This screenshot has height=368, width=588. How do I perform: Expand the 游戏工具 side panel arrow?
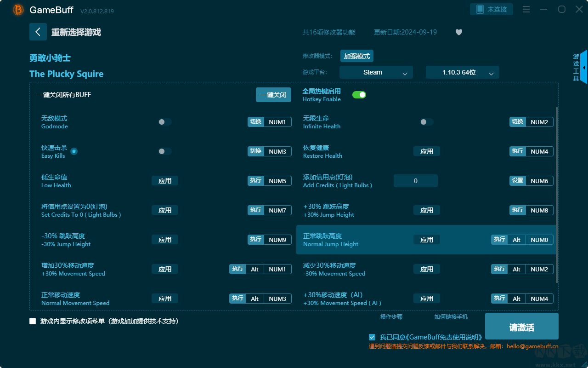(x=584, y=67)
